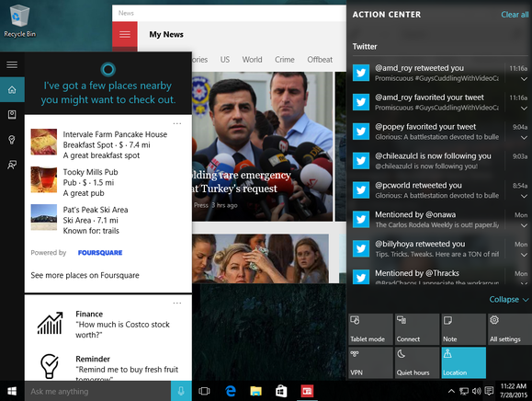Open the Start menu Windows button
The image size is (532, 401).
click(12, 391)
